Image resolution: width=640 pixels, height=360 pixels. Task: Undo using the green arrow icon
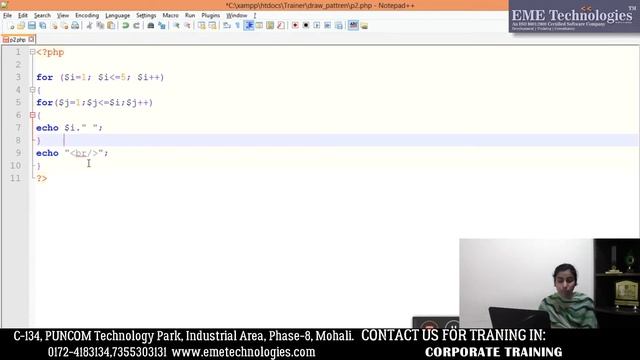126,26
